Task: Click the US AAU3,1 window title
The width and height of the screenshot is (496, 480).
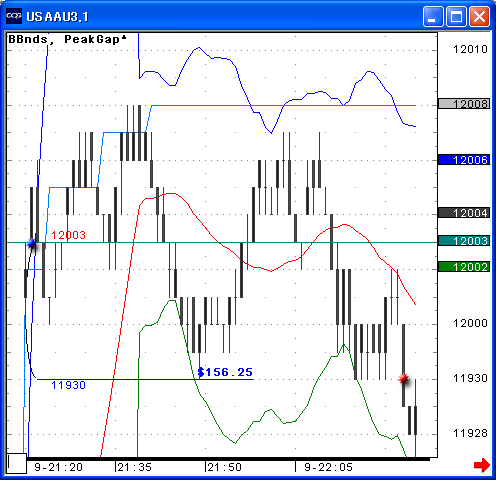Action: tap(57, 16)
